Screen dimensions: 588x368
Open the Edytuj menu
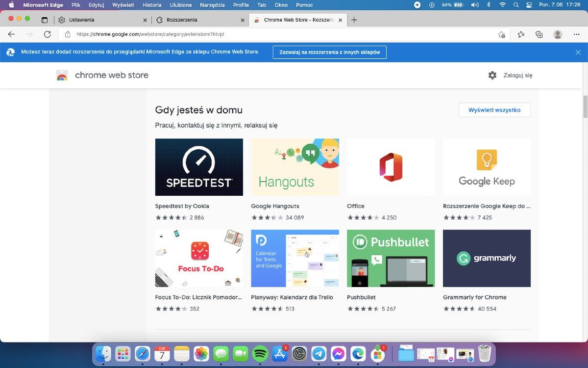point(97,5)
